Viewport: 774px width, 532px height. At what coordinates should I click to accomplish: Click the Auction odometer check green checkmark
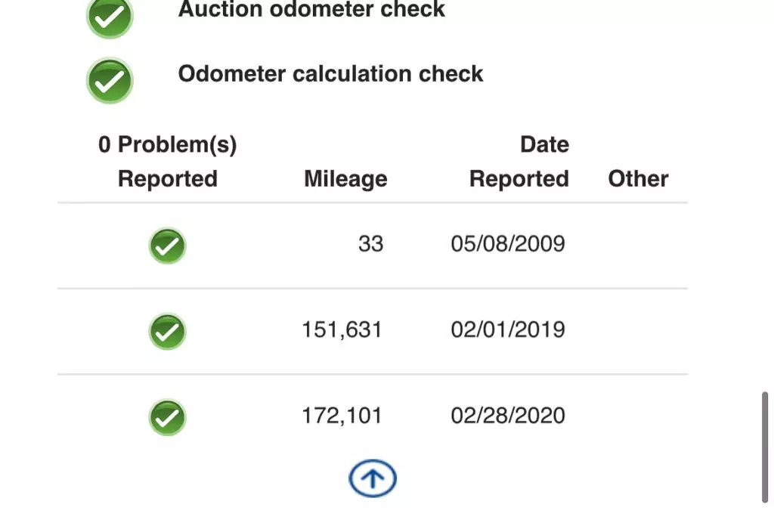pos(110,17)
